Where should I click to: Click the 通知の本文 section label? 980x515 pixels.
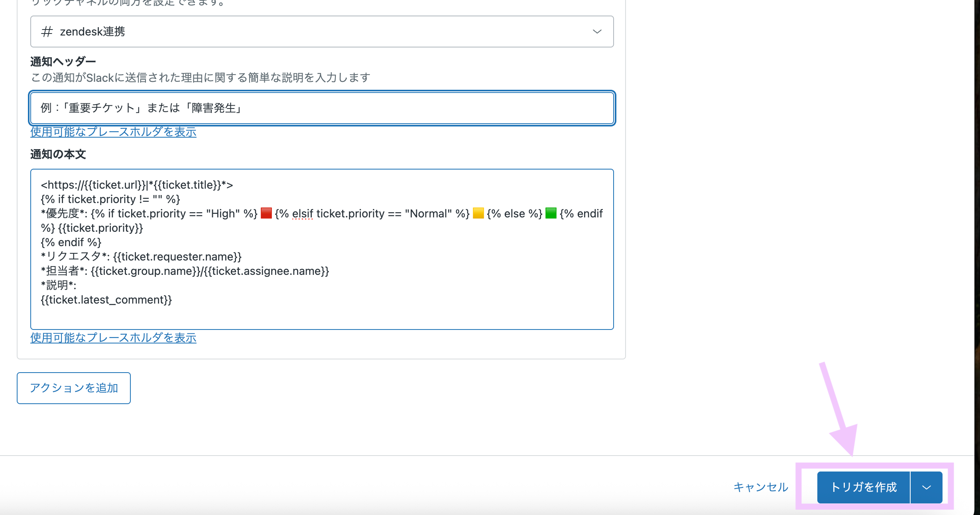[x=58, y=154]
